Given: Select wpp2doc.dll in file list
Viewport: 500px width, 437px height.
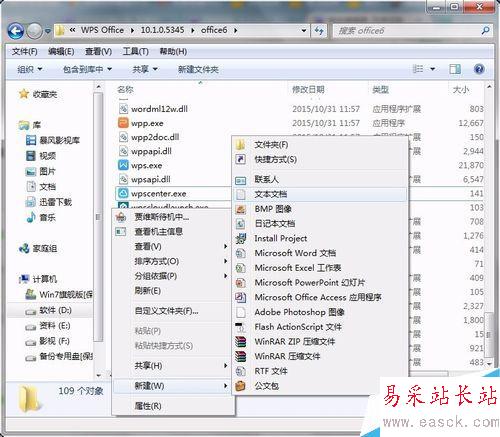Looking at the screenshot, I should pos(155,137).
